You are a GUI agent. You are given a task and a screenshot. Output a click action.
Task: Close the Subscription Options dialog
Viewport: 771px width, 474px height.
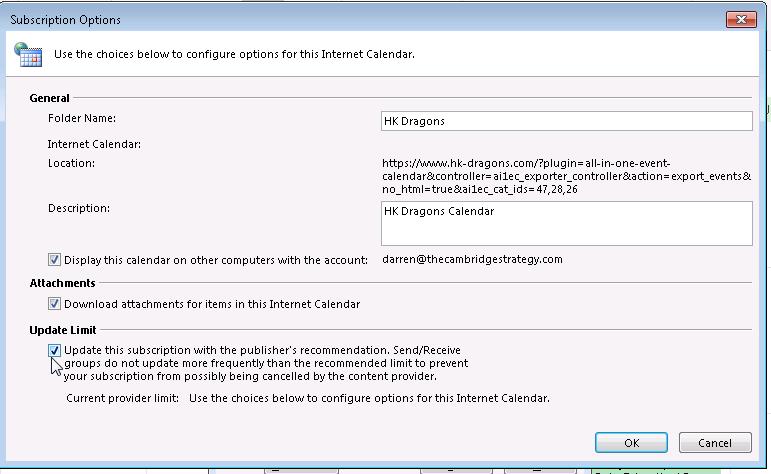coord(741,19)
